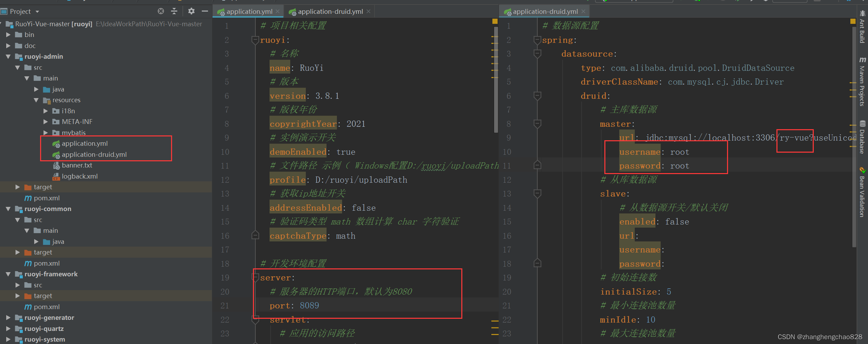
Task: Collapse the resources folder
Action: (36, 100)
